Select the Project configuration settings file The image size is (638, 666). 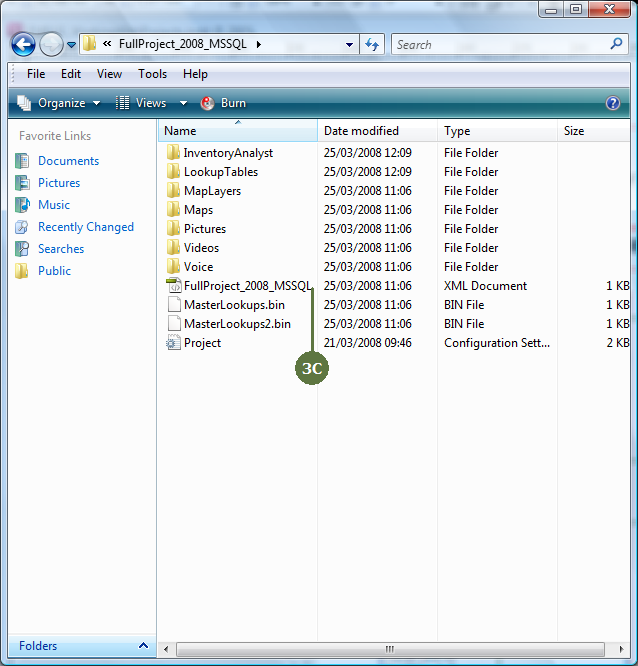point(201,343)
